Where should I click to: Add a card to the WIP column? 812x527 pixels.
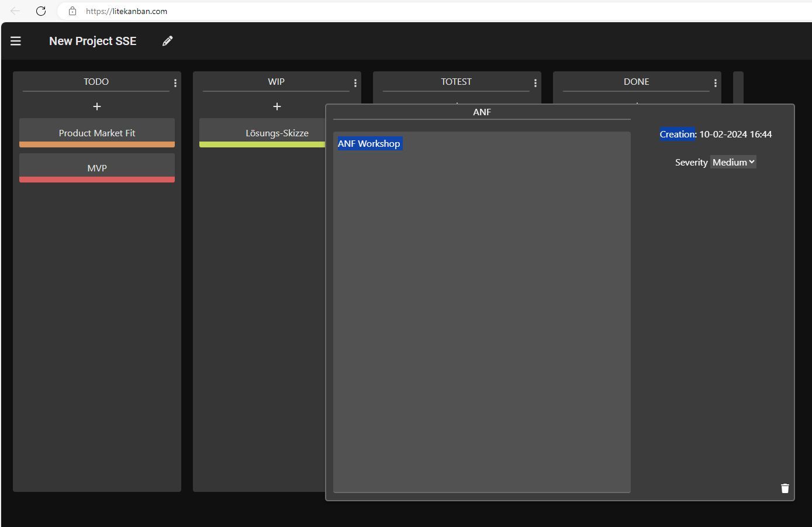pos(277,106)
